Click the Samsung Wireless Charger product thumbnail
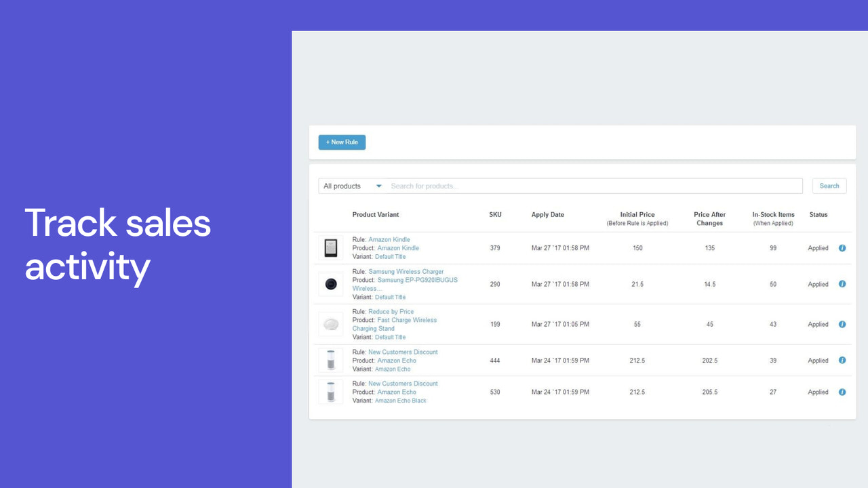 [x=330, y=284]
